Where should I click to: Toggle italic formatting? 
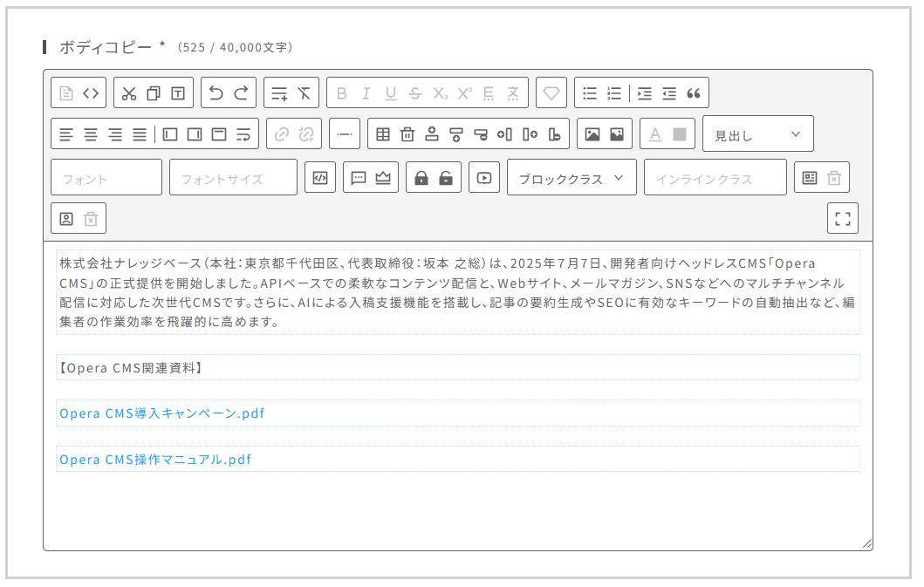(366, 93)
